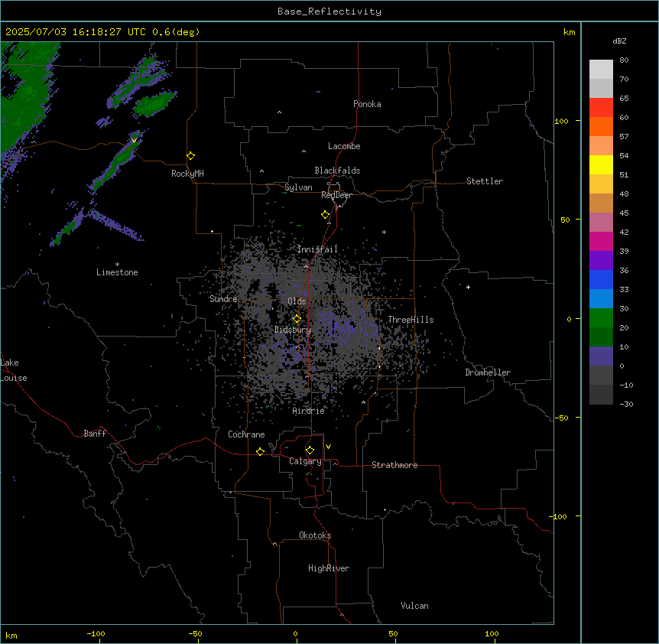Select the bright yellow swatch in the dBZ scale
Image resolution: width=659 pixels, height=644 pixels.
pos(601,164)
